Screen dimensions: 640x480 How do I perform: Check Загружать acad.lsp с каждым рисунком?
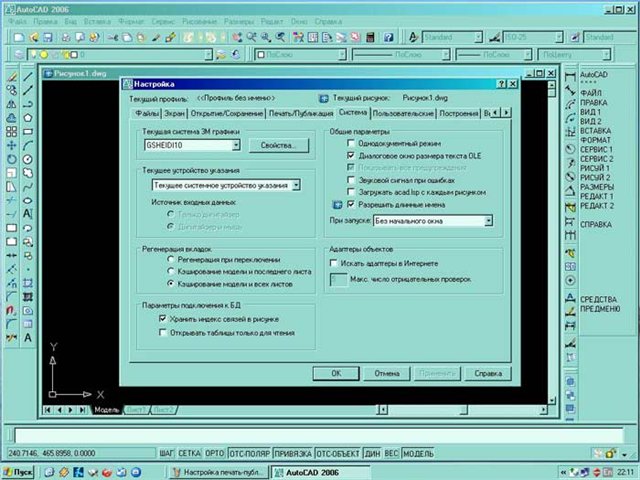tap(351, 192)
